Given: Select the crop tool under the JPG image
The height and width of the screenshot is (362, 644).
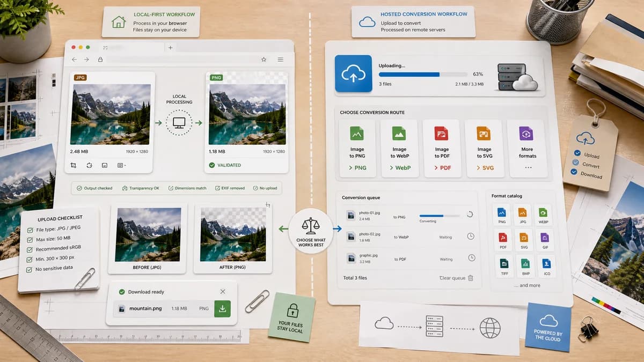Looking at the screenshot, I should click(x=74, y=165).
